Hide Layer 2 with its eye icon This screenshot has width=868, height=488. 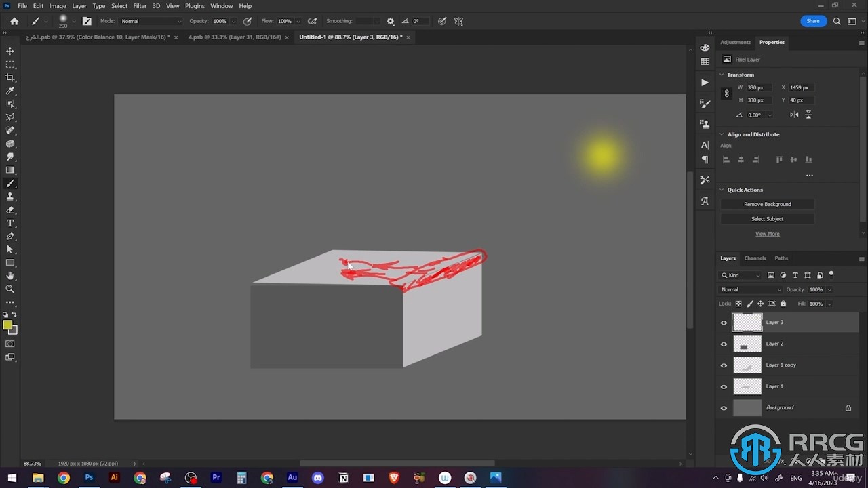[724, 344]
